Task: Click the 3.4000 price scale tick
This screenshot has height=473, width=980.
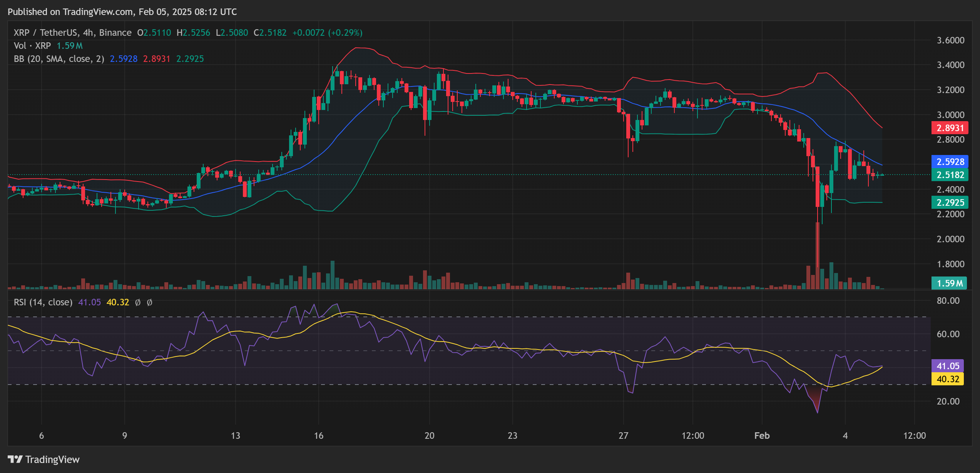Action: coord(950,65)
